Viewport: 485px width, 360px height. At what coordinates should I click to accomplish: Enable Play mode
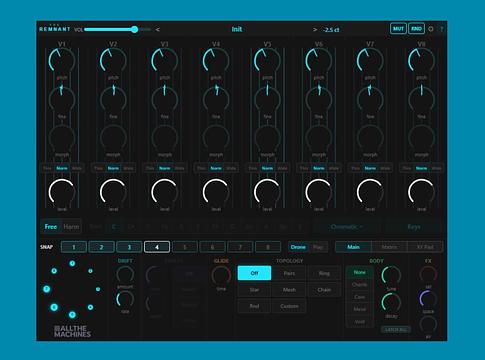click(318, 247)
